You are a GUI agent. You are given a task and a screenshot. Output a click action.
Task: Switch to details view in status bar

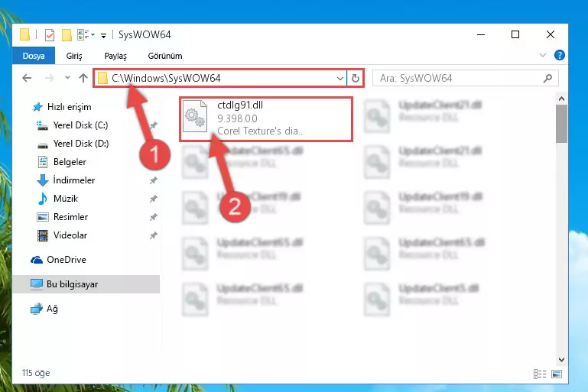pyautogui.click(x=540, y=374)
